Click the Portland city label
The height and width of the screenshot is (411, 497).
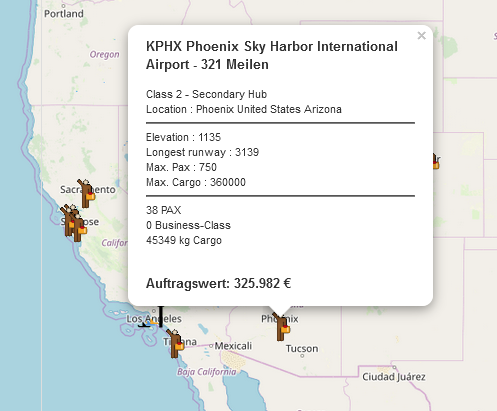[x=64, y=14]
